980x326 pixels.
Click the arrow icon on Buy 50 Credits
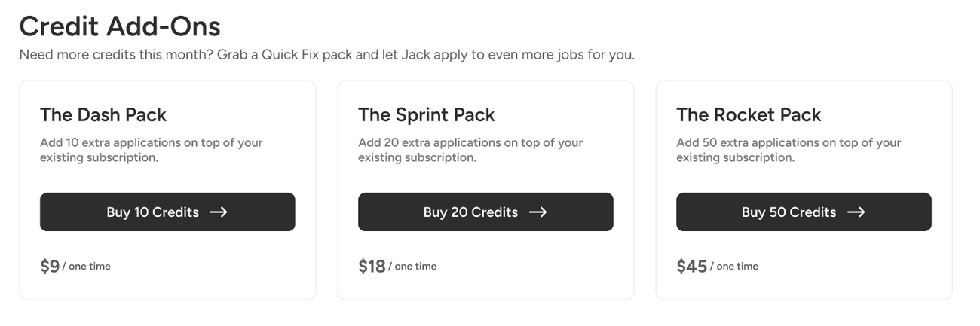(856, 212)
